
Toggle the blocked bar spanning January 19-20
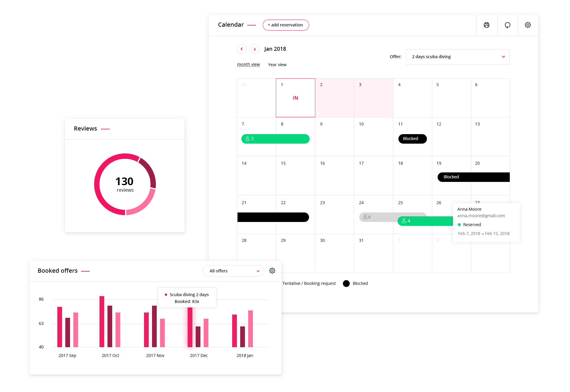tap(474, 177)
